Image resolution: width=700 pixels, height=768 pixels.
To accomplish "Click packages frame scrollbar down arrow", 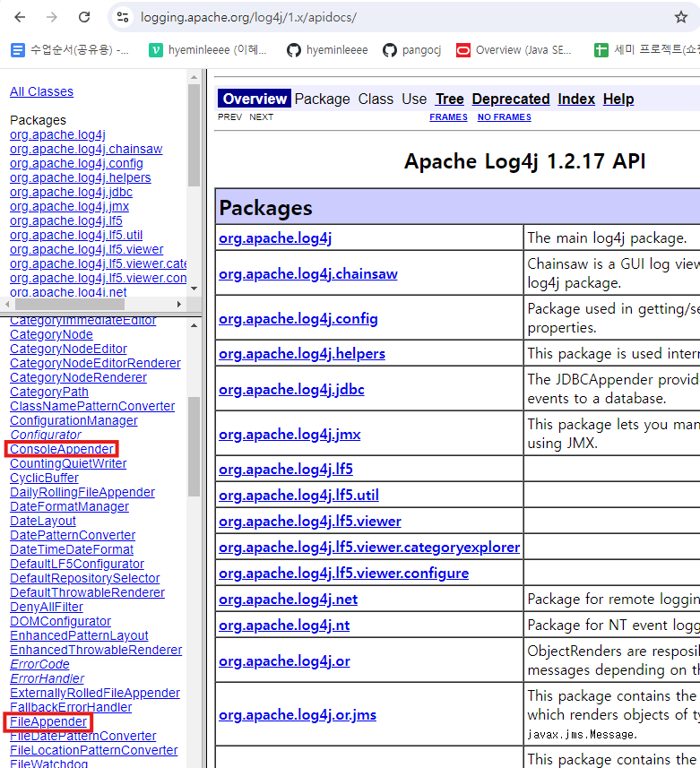I will coord(194,289).
